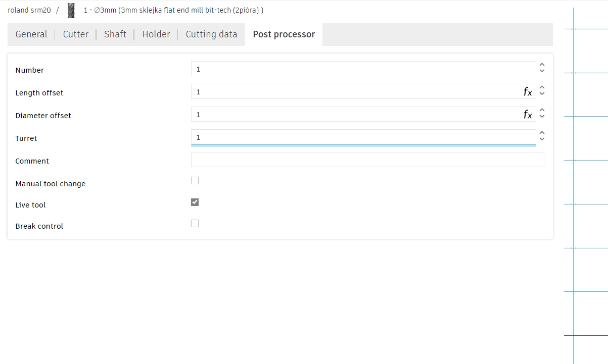Click the Length offset label
This screenshot has width=608, height=364.
pos(39,93)
